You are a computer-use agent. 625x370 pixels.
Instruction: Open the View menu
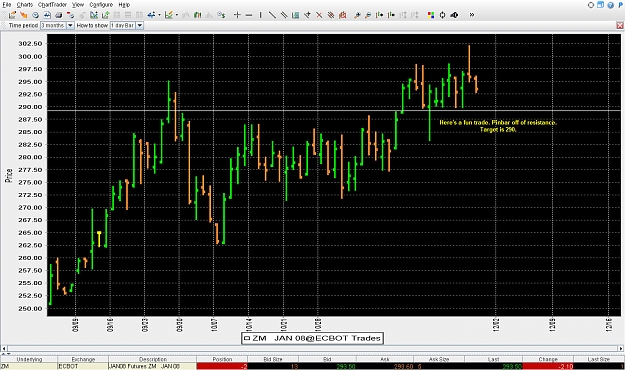click(x=78, y=5)
